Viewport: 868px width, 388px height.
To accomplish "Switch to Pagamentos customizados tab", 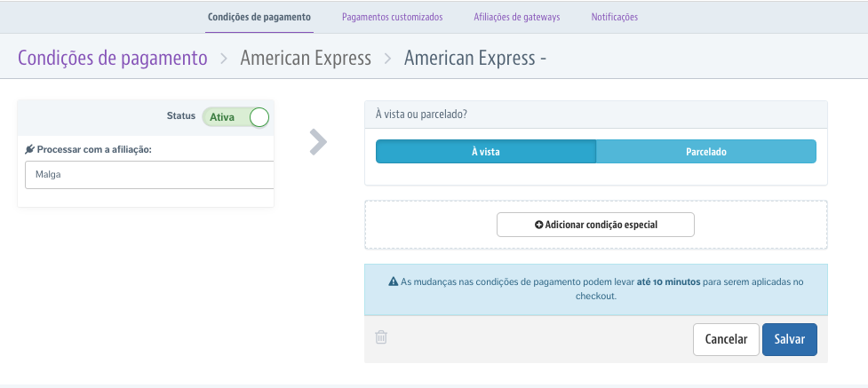I will 393,17.
